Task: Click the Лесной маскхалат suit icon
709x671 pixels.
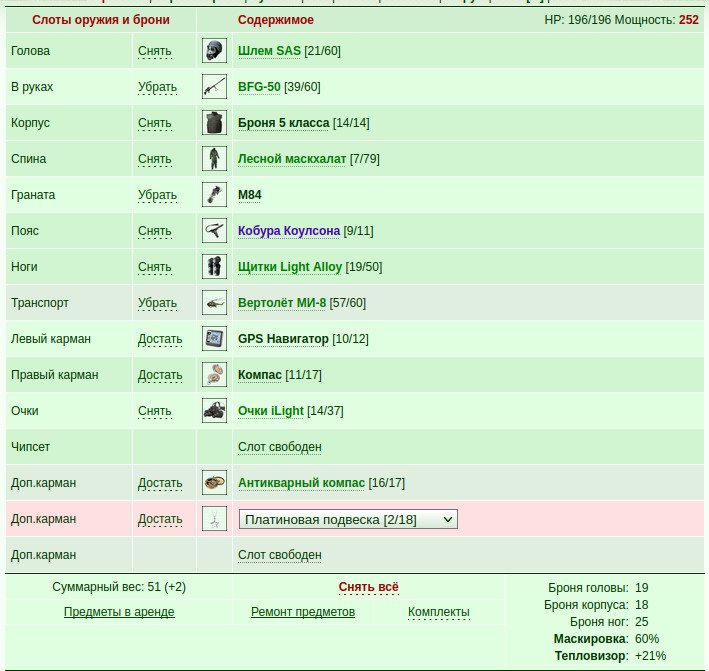Action: coord(214,159)
